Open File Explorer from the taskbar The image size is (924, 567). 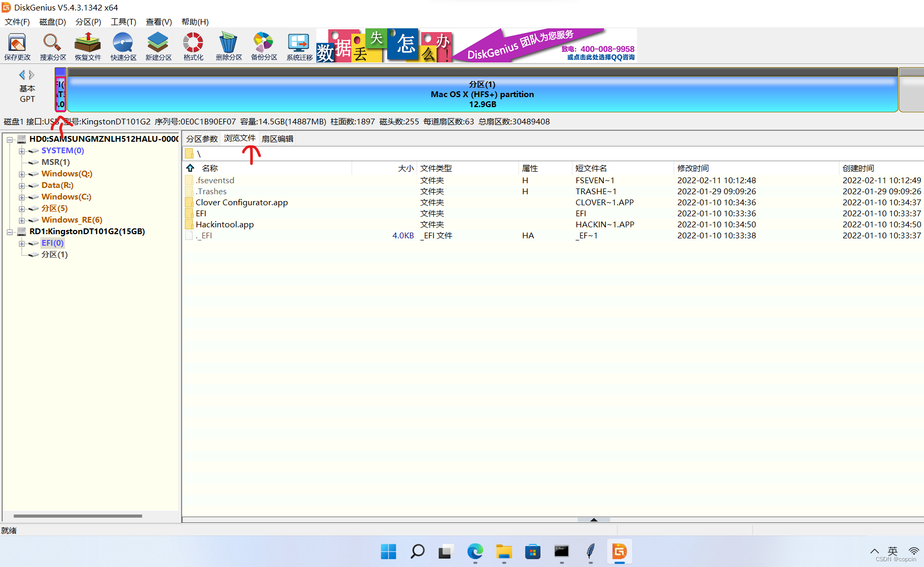[x=504, y=552]
